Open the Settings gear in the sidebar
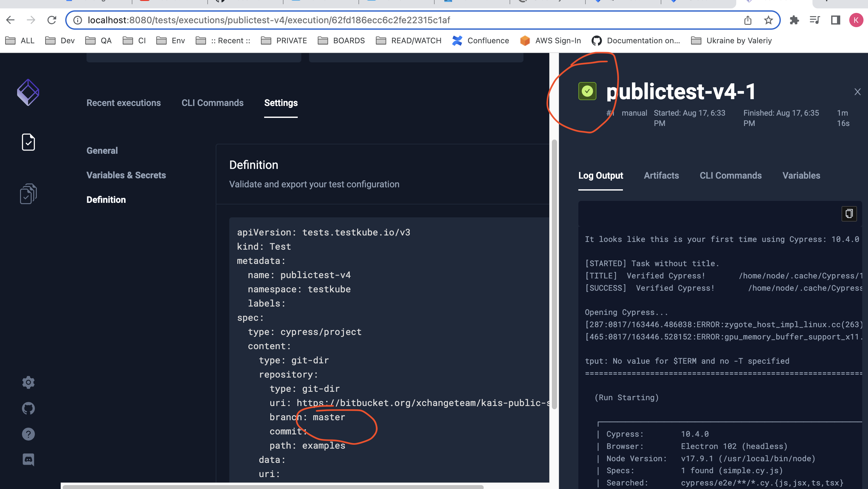This screenshot has width=868, height=489. [28, 382]
